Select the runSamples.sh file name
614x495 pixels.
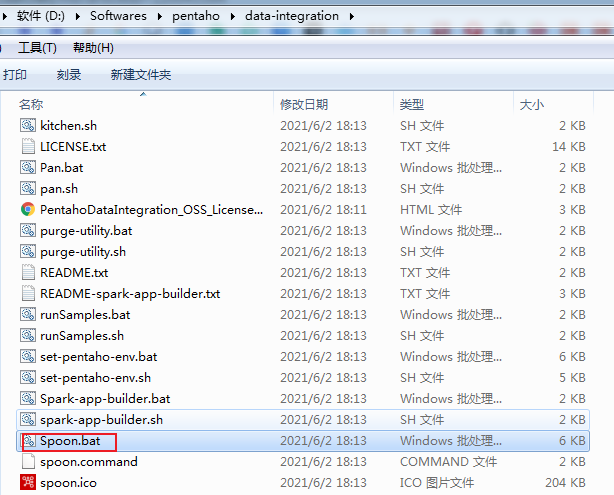point(82,336)
